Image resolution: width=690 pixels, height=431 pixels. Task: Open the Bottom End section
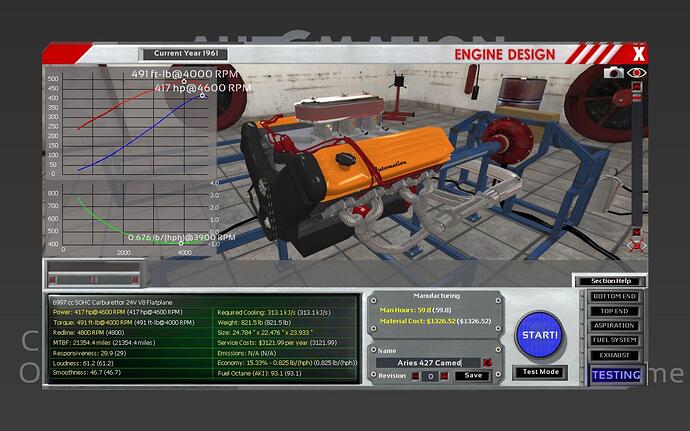click(615, 297)
